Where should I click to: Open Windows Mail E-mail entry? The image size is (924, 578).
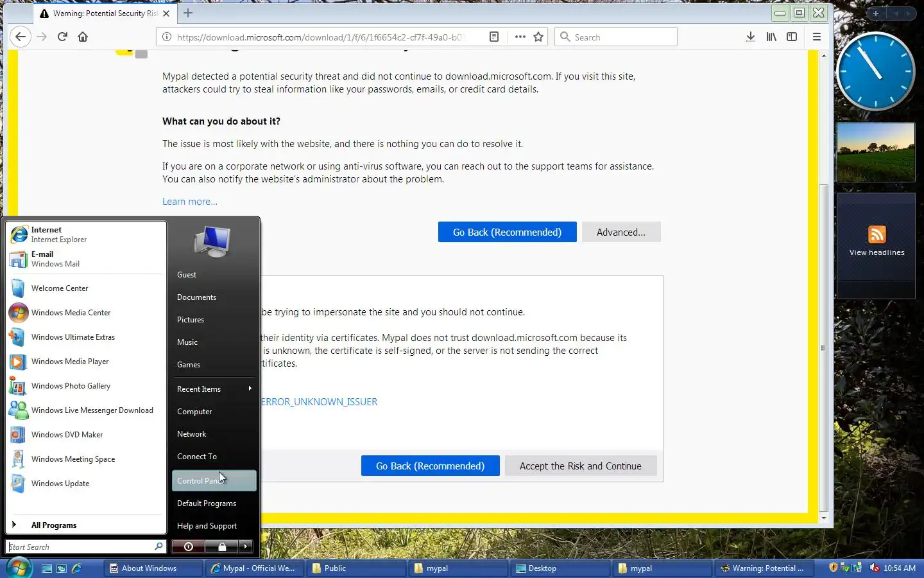(86, 259)
